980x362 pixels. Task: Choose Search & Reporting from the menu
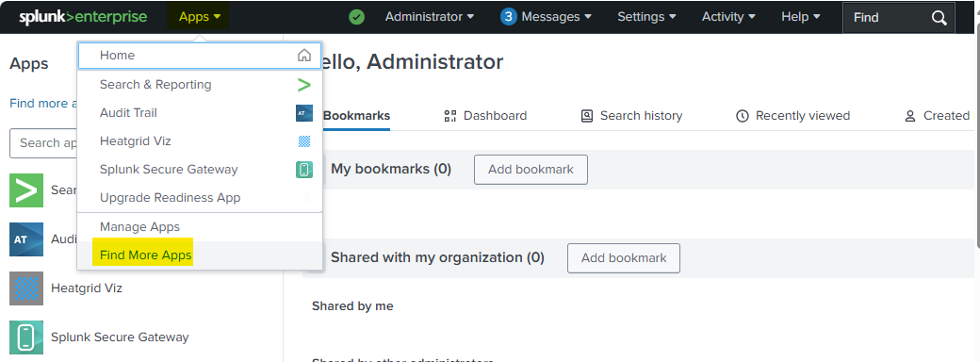pyautogui.click(x=200, y=85)
